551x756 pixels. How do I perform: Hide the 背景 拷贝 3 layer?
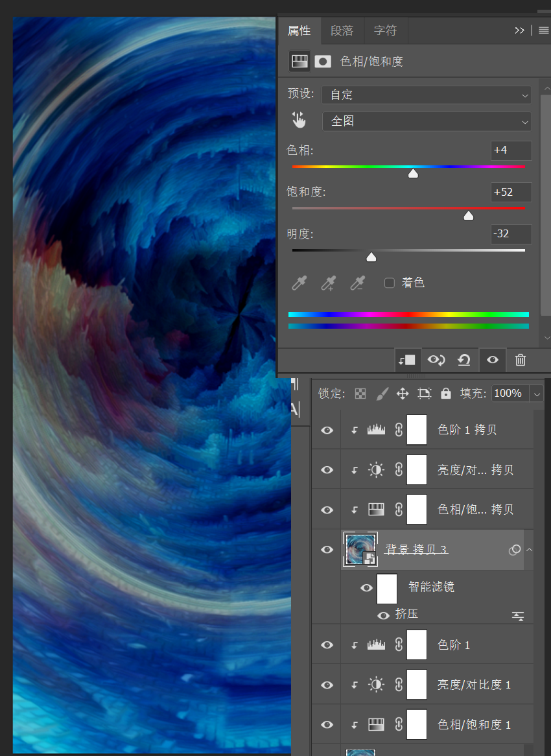[x=327, y=550]
